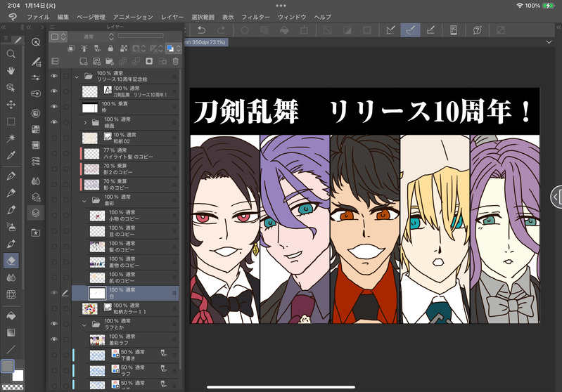Viewport: 562px width, 392px height.
Task: Open the 編集 menu
Action: 63,17
